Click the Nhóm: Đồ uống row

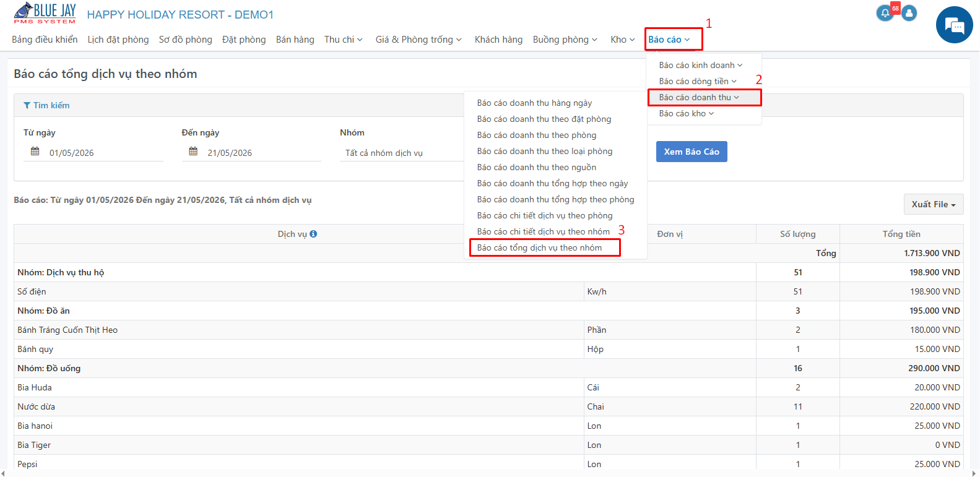[488, 368]
